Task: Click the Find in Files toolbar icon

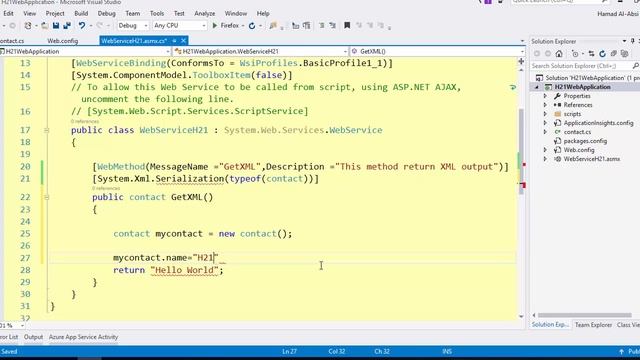Action: click(x=273, y=26)
